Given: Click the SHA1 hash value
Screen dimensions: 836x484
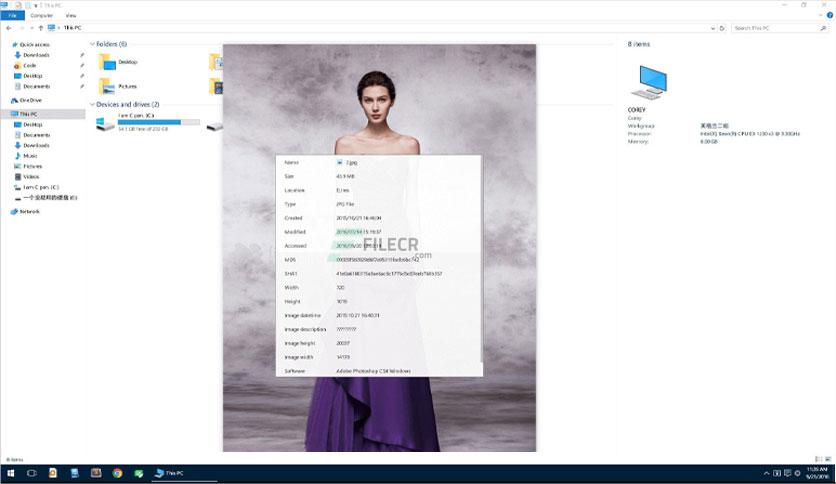Looking at the screenshot, I should (389, 273).
